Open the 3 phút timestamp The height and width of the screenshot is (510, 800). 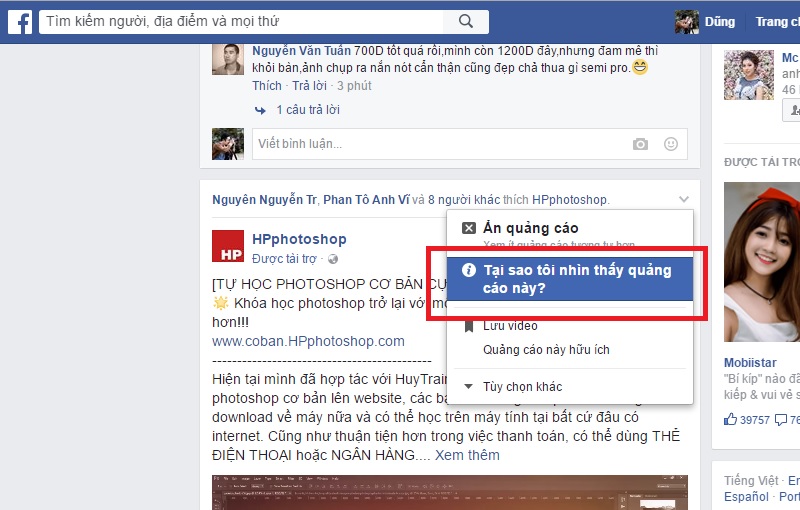tap(354, 86)
